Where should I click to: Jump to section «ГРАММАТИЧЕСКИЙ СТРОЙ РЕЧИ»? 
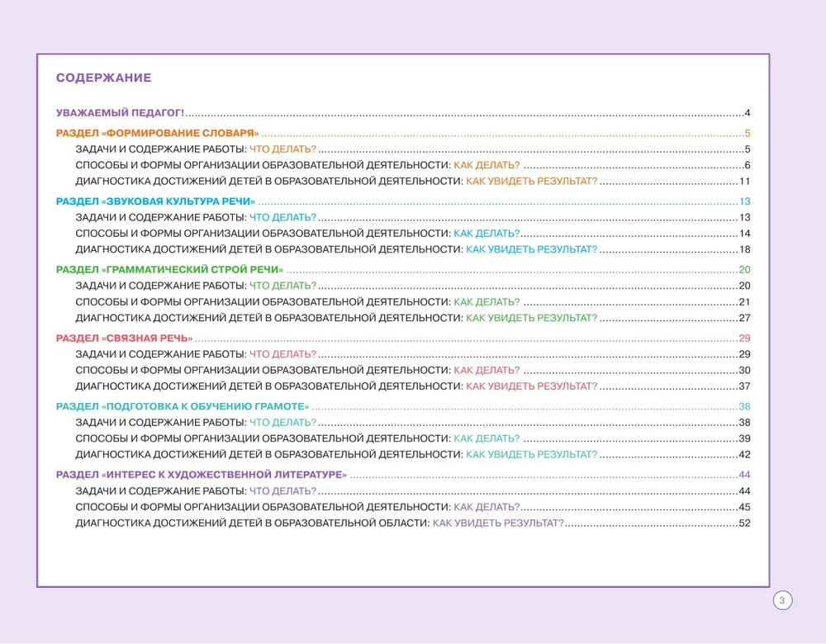click(x=169, y=270)
